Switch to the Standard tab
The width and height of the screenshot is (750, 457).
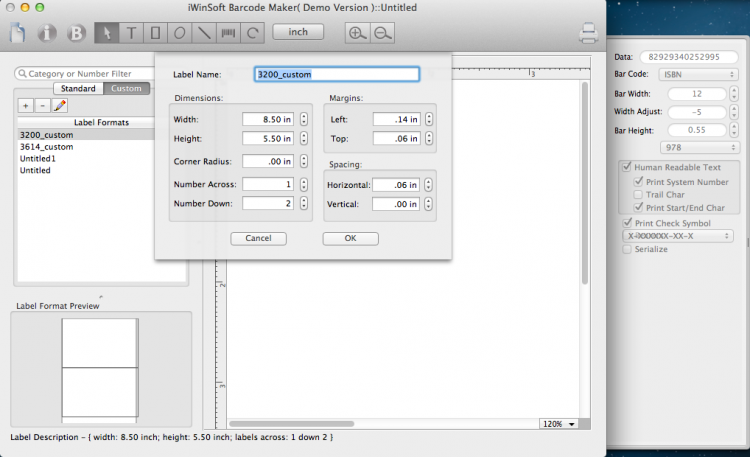tap(78, 89)
